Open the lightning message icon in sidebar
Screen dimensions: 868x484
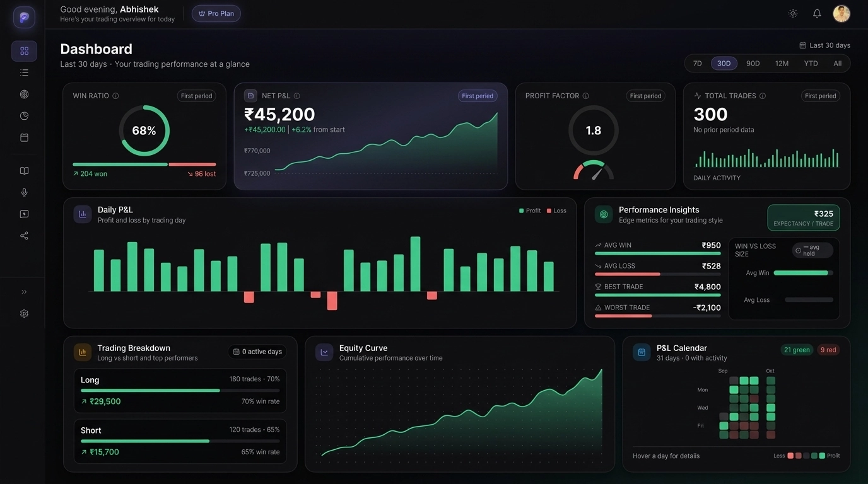[24, 214]
